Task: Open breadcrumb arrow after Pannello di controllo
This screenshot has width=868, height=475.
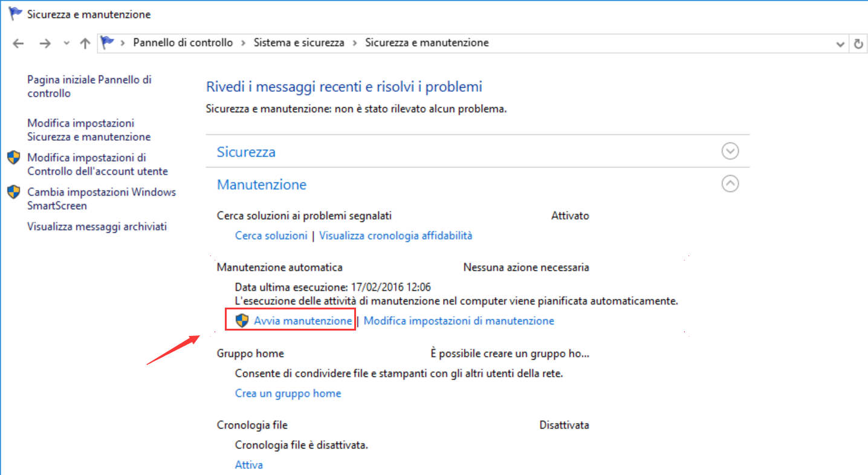Action: click(x=243, y=43)
